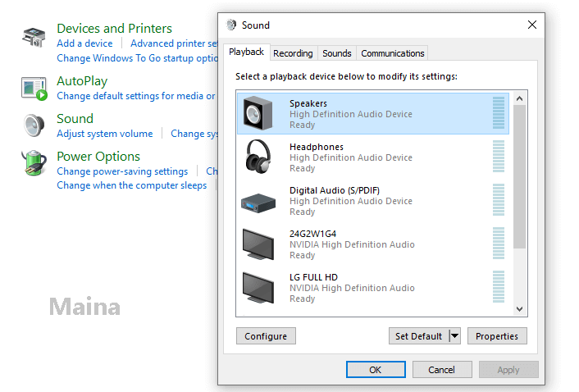
Task: Click the AutoPlay icon in Control Panel
Action: 34,89
